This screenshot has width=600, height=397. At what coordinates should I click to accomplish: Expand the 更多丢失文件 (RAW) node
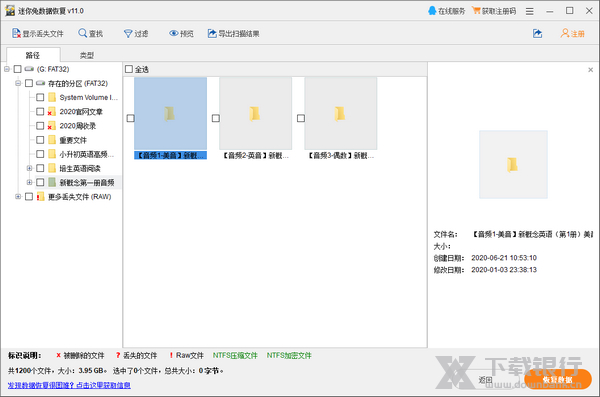18,196
